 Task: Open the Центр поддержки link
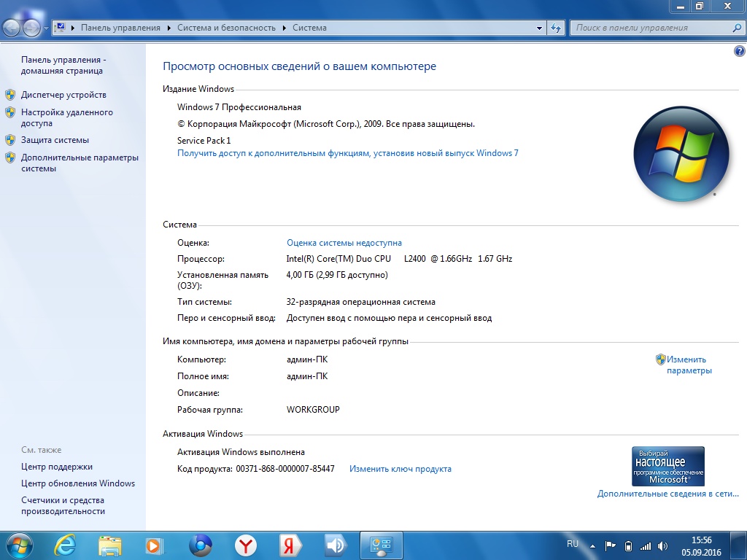point(57,467)
